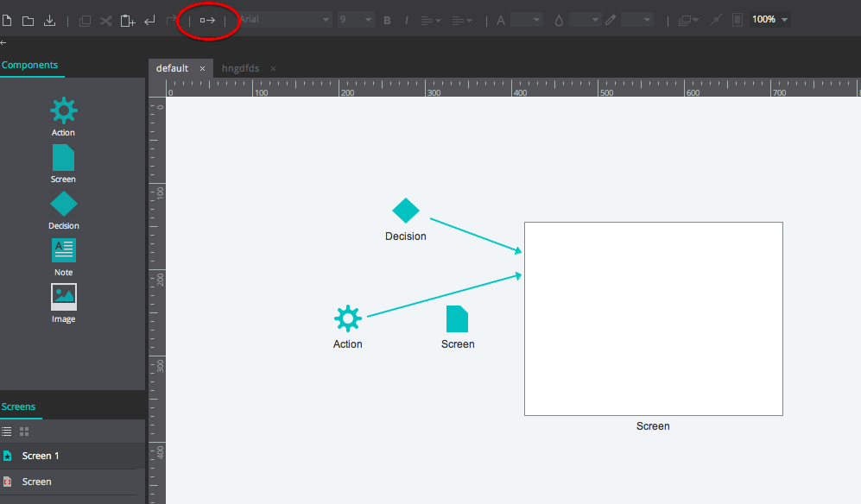Expand the font size 9 dropdown
861x504 pixels.
coord(355,19)
